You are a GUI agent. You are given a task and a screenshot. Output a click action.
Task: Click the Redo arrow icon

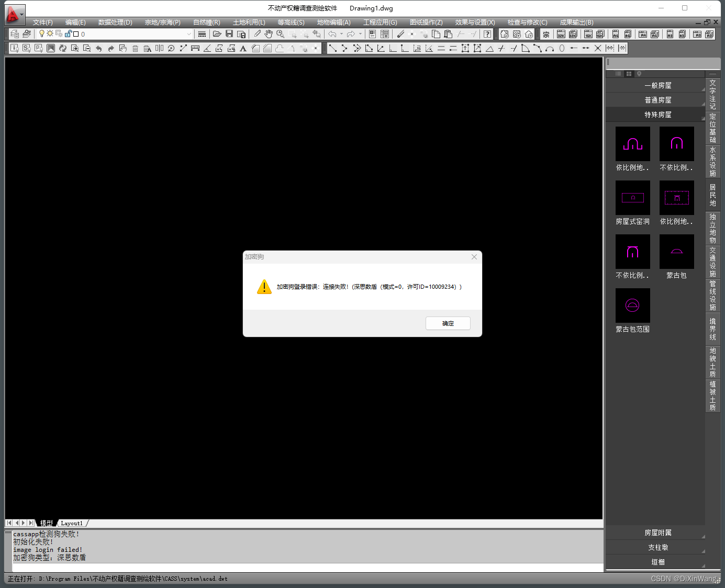pos(351,34)
